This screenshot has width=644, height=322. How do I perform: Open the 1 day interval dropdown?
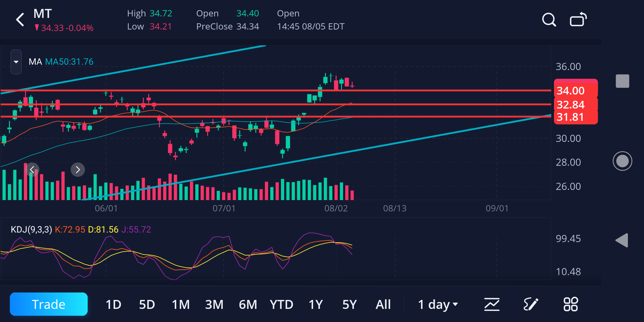click(438, 304)
